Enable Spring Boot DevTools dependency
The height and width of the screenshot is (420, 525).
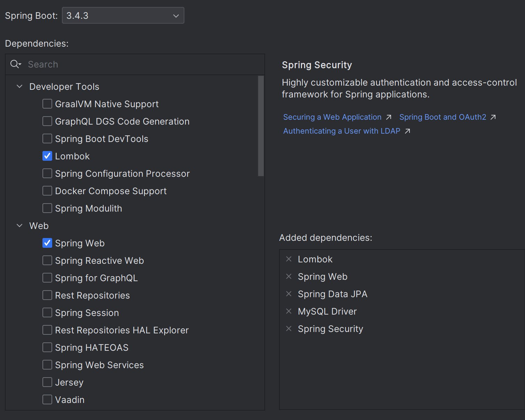tap(47, 138)
